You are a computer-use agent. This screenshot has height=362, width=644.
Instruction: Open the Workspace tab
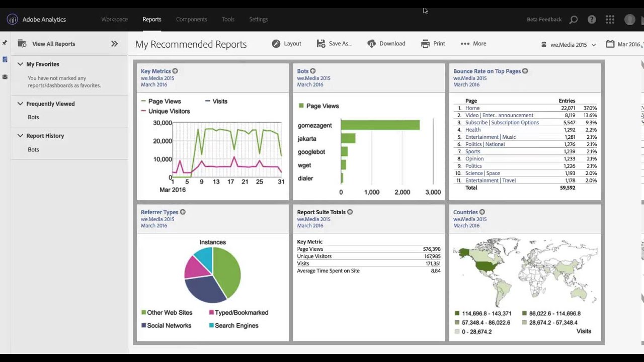pos(114,20)
